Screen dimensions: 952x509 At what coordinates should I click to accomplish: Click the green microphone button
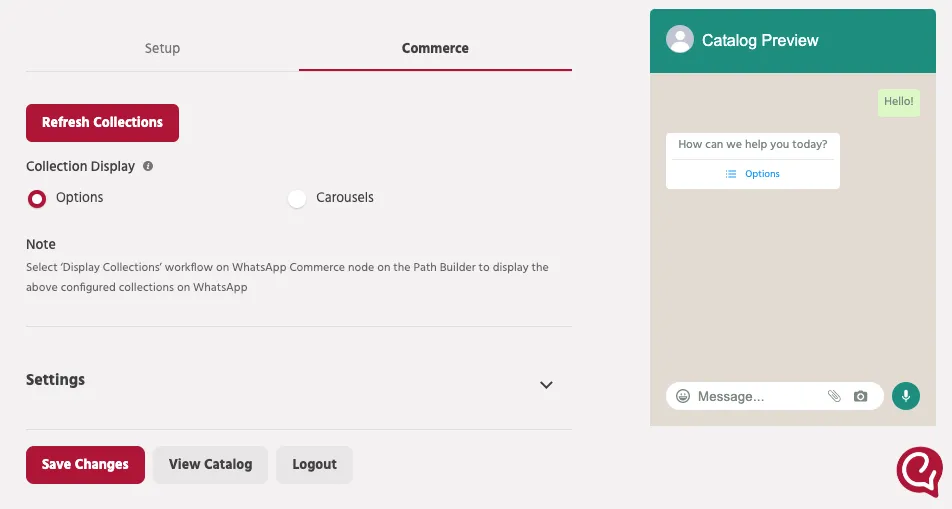coord(905,396)
